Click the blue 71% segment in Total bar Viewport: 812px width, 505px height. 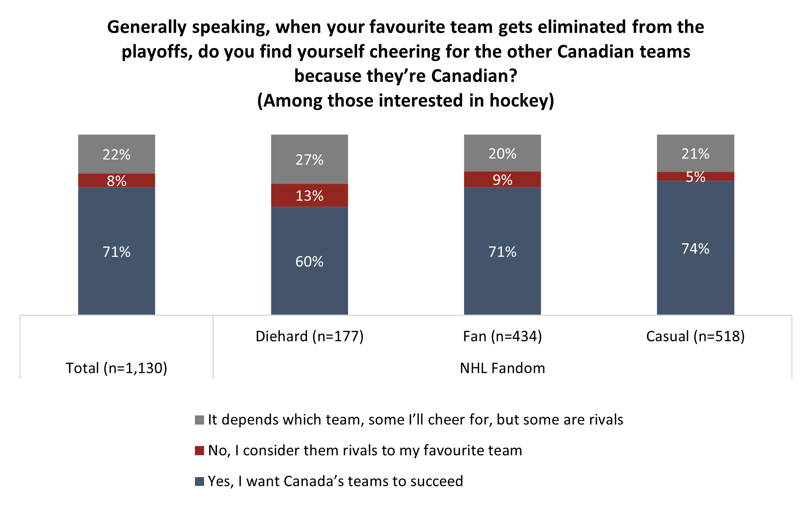[x=116, y=251]
